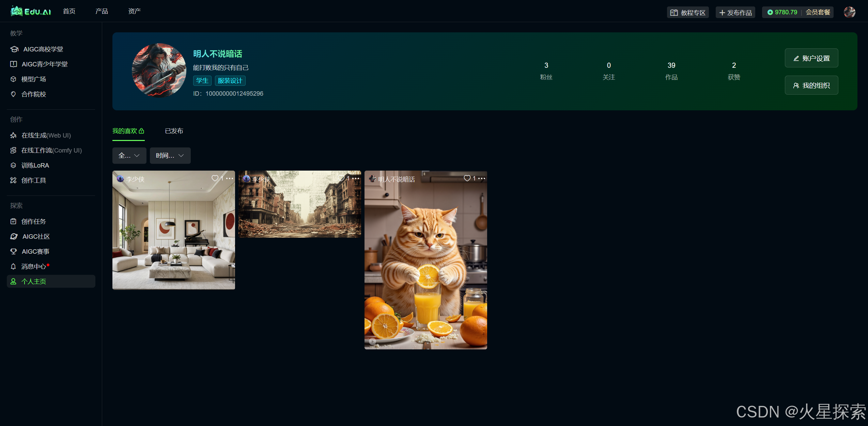The width and height of the screenshot is (868, 426).
Task: Open the 产品 top menu
Action: click(x=102, y=11)
